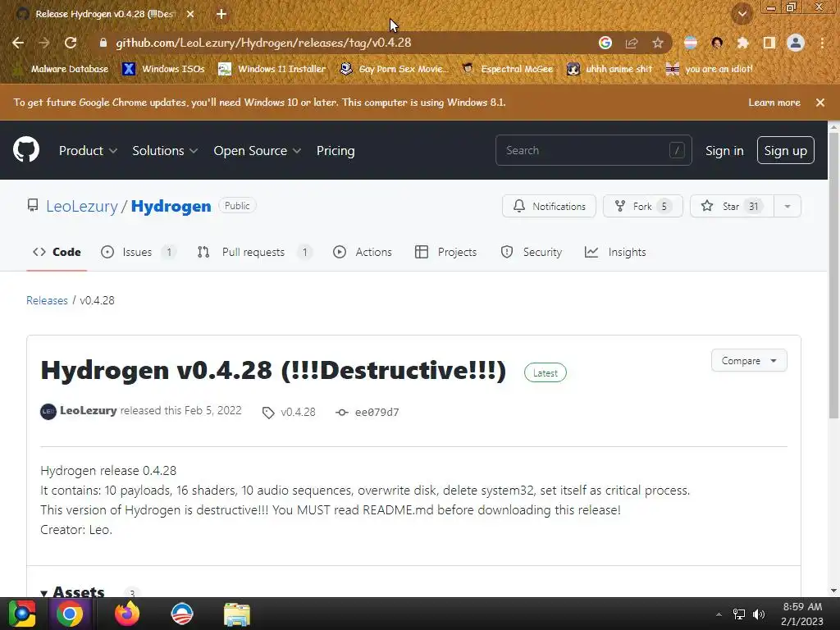This screenshot has width=840, height=630.
Task: Click the Google icon in address bar
Action: [x=605, y=43]
